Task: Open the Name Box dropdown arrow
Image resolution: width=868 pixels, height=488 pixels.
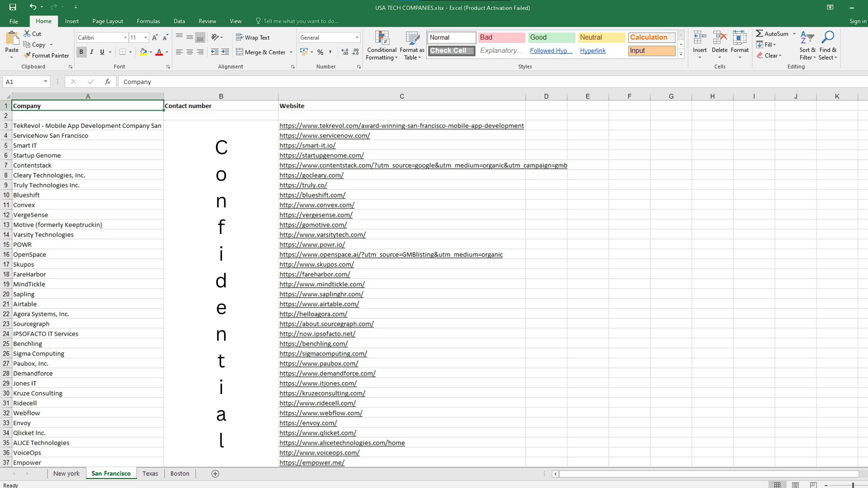Action: 45,82
